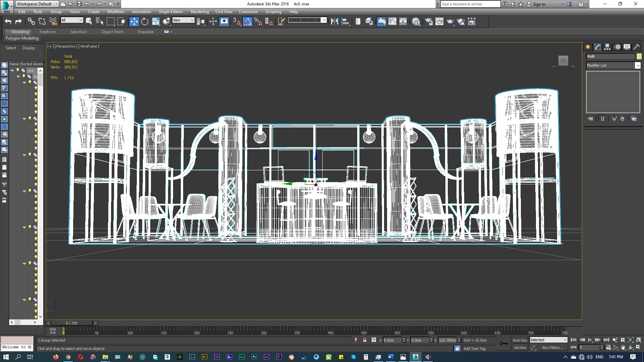This screenshot has width=644, height=362.
Task: Open the Hierarchy command panel tab
Action: click(607, 47)
